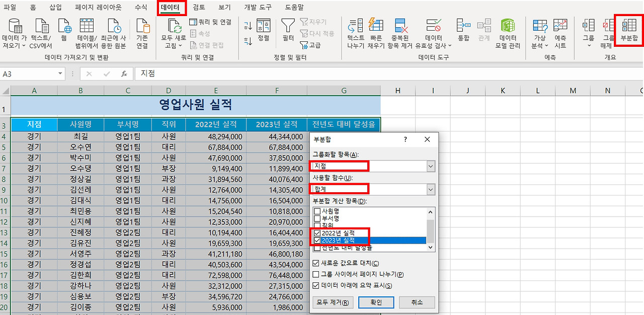Click the 속성 ribbon item
The height and width of the screenshot is (315, 644).
click(200, 34)
